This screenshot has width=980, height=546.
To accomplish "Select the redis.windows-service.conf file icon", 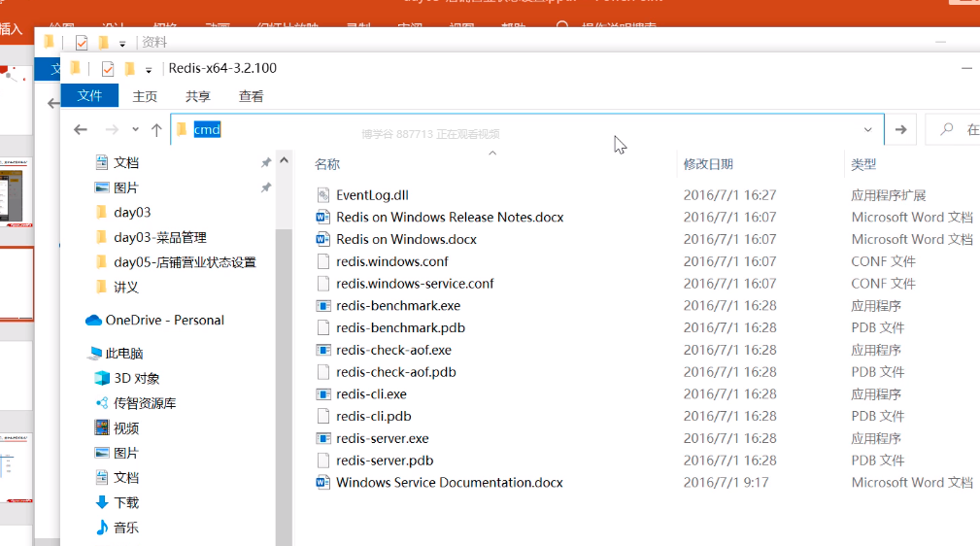I will [x=322, y=284].
